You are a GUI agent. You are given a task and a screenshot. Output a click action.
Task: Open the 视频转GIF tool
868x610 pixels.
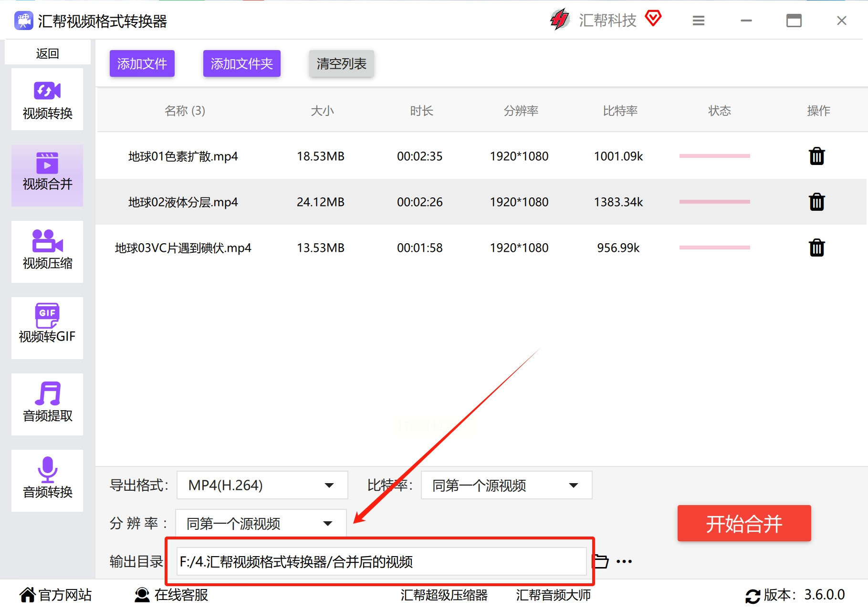(x=47, y=327)
